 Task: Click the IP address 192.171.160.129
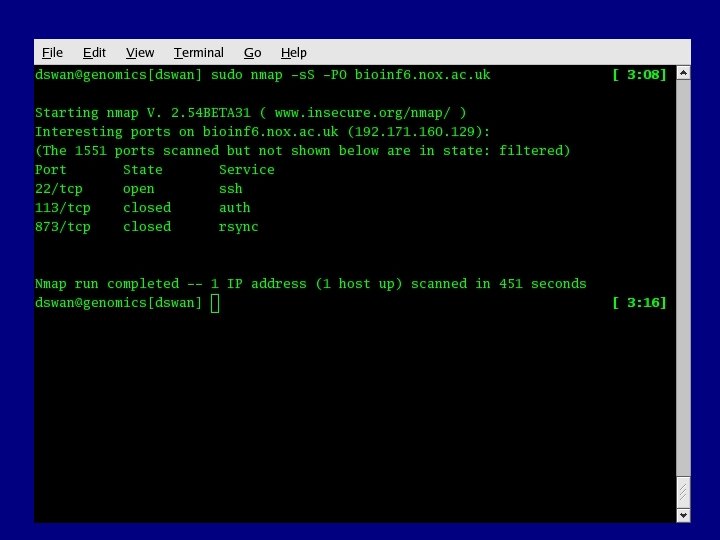(x=415, y=132)
